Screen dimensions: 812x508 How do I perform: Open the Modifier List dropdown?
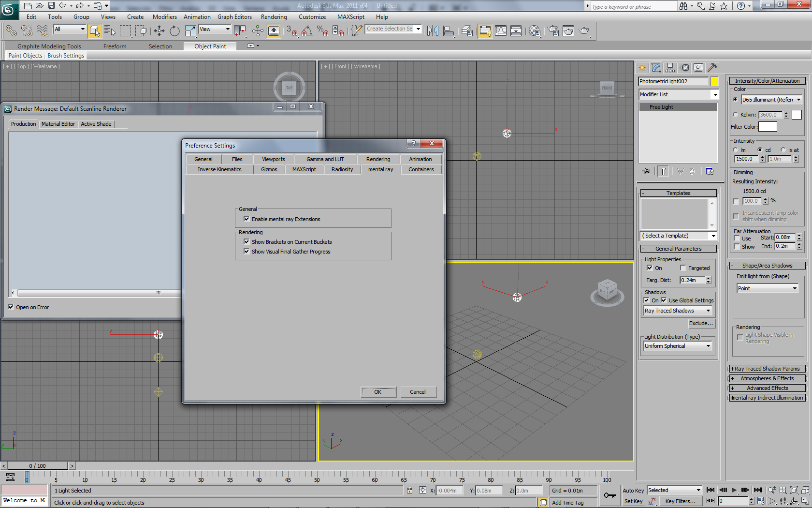click(x=679, y=94)
